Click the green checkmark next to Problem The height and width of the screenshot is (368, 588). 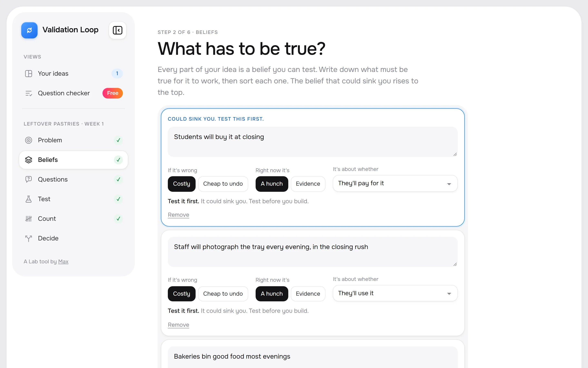118,140
